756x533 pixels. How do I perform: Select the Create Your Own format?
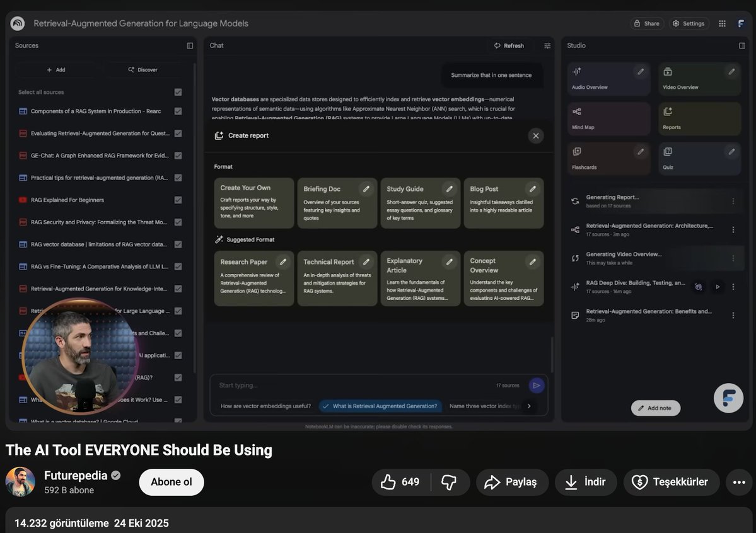(253, 203)
